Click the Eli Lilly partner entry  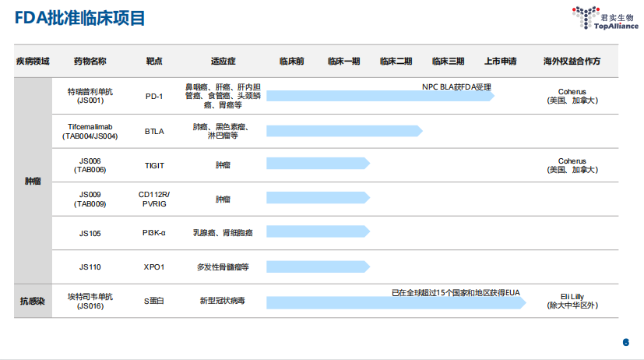tap(572, 301)
